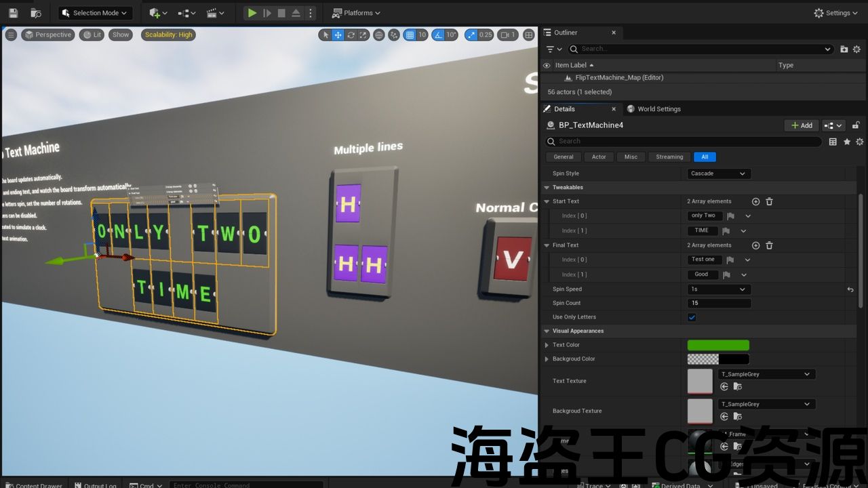The width and height of the screenshot is (868, 488).
Task: Open the Spin Style Cascade dropdown
Action: pos(719,174)
